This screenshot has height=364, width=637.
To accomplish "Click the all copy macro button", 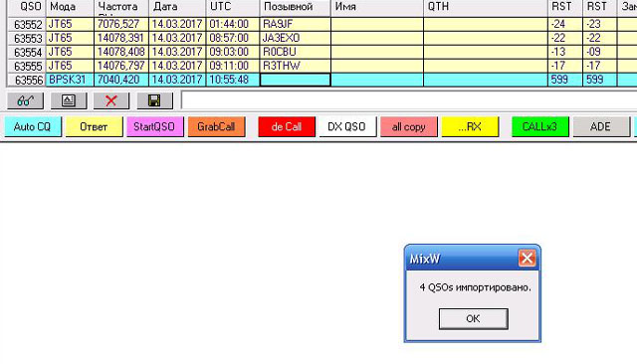I will pos(409,126).
